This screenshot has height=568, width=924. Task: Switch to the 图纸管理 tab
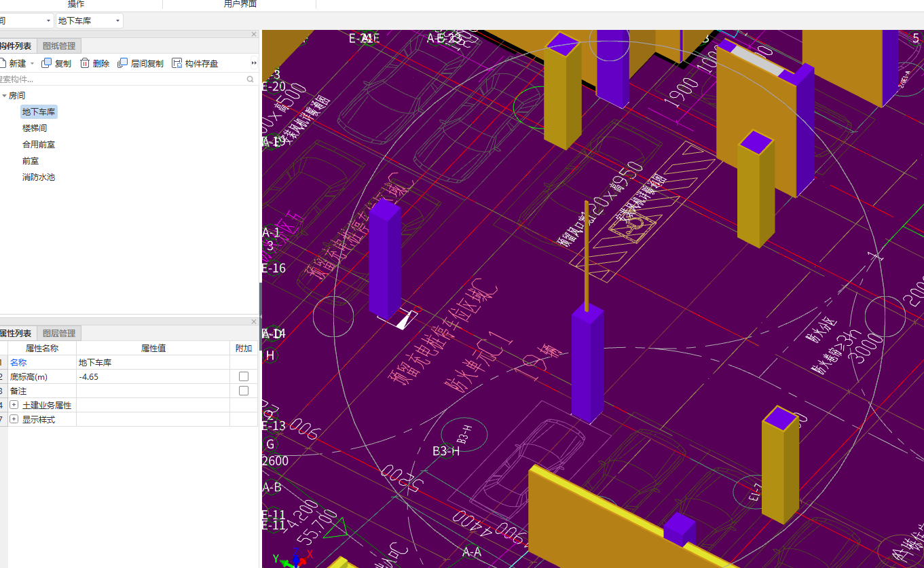click(59, 46)
